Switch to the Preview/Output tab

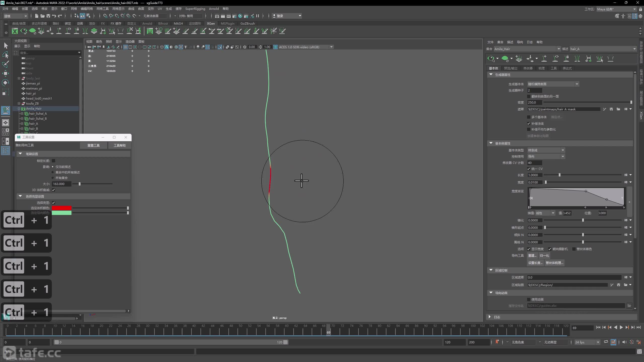click(x=511, y=68)
